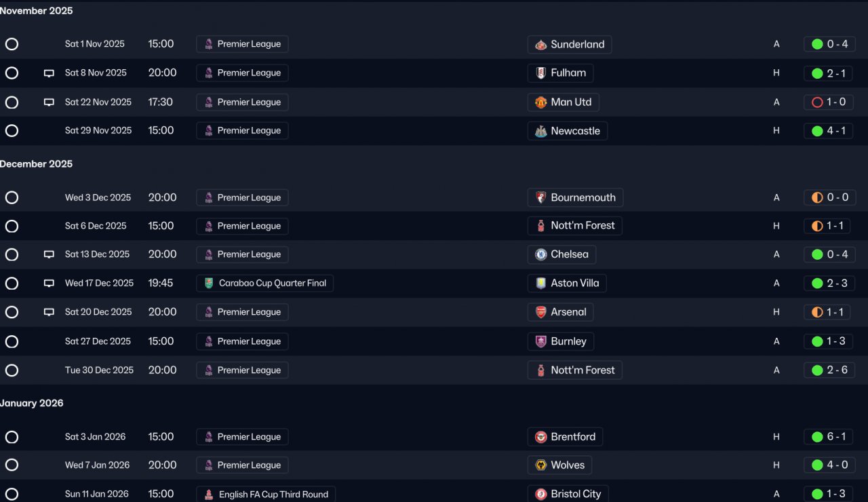Viewport: 868px width, 502px height.
Task: Click the TV broadcast icon for Man Utd match
Action: pos(49,102)
